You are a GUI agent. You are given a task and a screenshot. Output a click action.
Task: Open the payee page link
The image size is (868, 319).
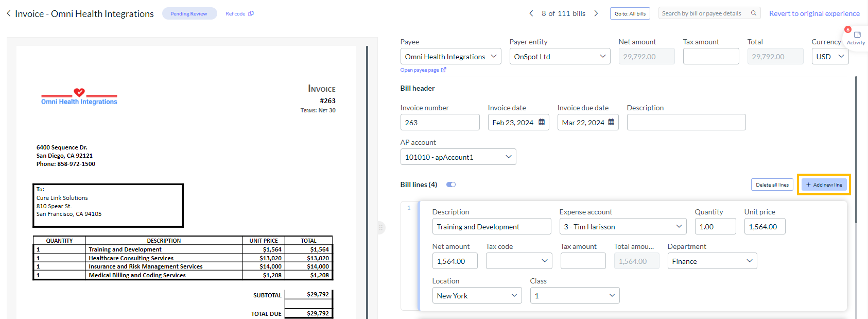point(423,70)
